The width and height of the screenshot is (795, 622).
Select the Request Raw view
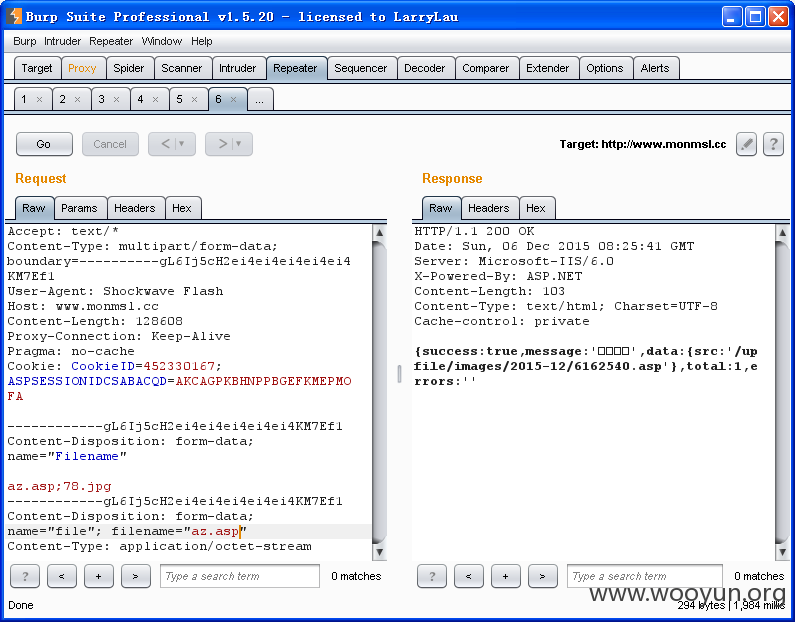(x=33, y=208)
